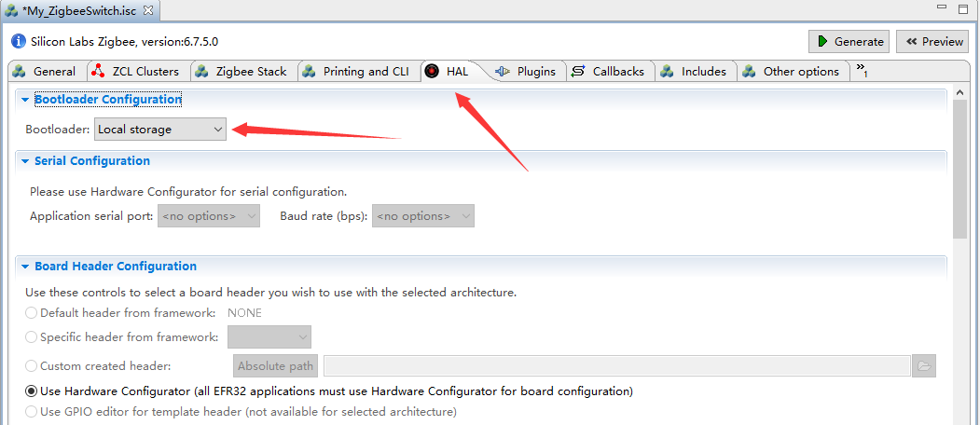Image resolution: width=980 pixels, height=425 pixels.
Task: Click the Absolute path button
Action: pos(276,366)
